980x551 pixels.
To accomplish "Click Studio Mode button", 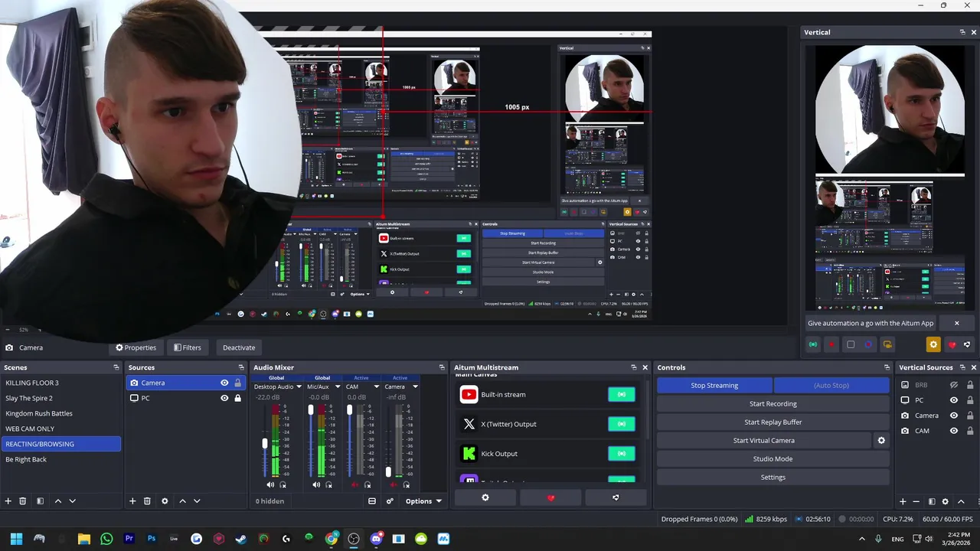I will [773, 459].
